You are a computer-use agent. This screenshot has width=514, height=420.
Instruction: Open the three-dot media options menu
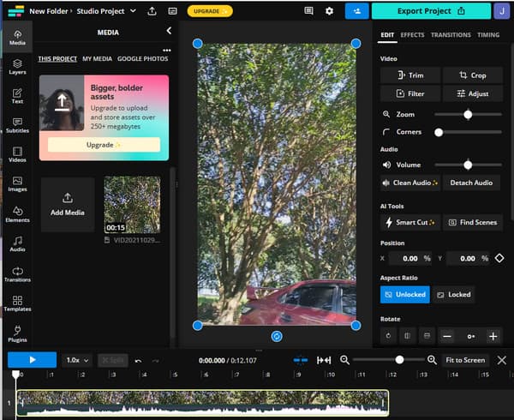point(167,51)
